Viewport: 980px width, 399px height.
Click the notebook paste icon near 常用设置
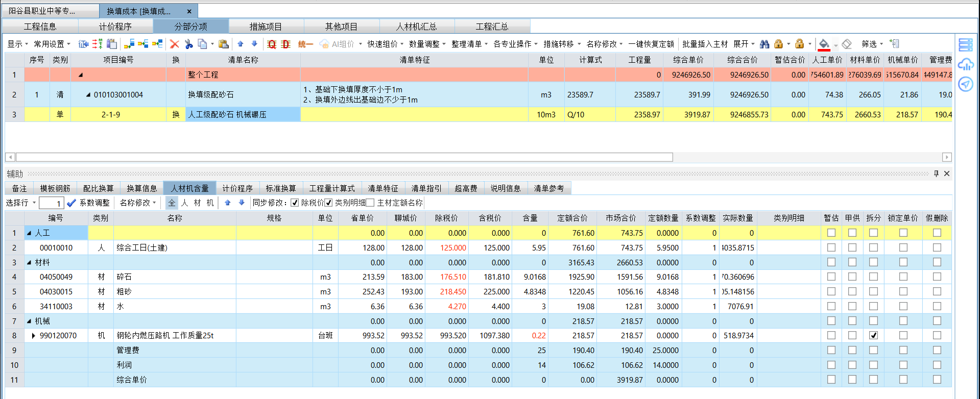point(112,44)
